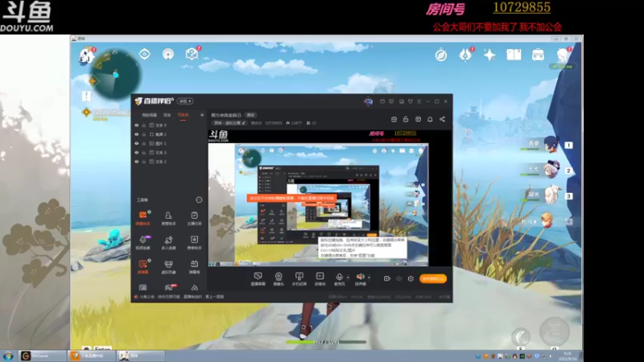Switch to party character slot 1
The height and width of the screenshot is (362, 644).
[551, 144]
